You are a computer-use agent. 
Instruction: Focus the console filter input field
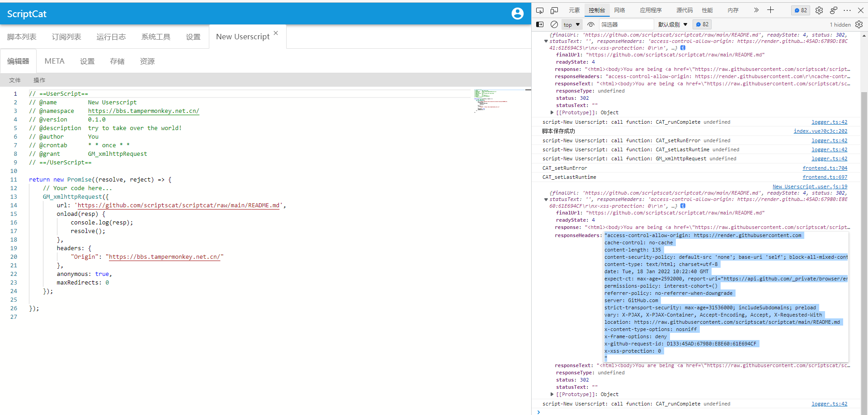click(x=627, y=24)
